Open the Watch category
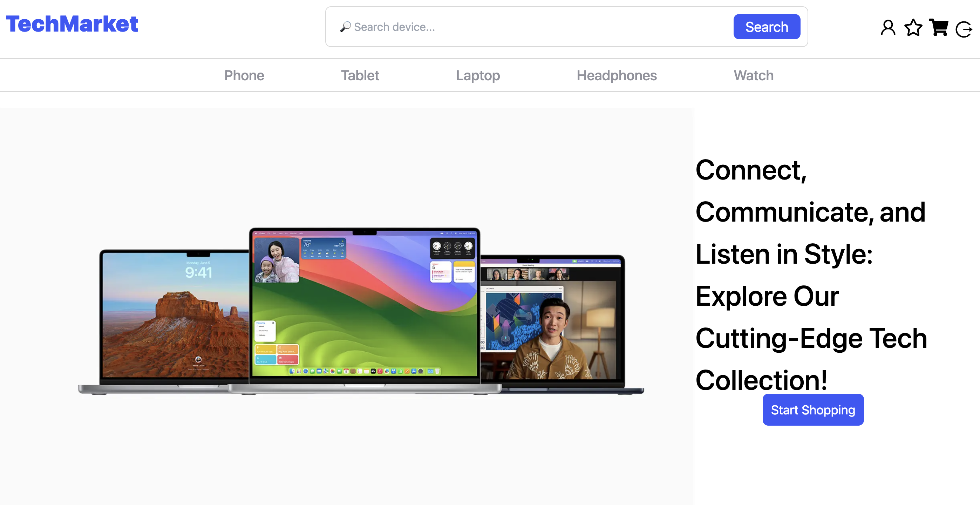The width and height of the screenshot is (980, 521). pyautogui.click(x=753, y=75)
